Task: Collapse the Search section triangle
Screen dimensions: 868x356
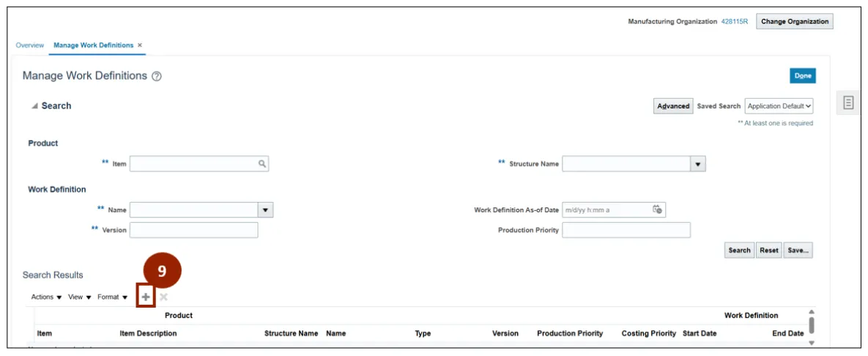Action: pyautogui.click(x=34, y=106)
